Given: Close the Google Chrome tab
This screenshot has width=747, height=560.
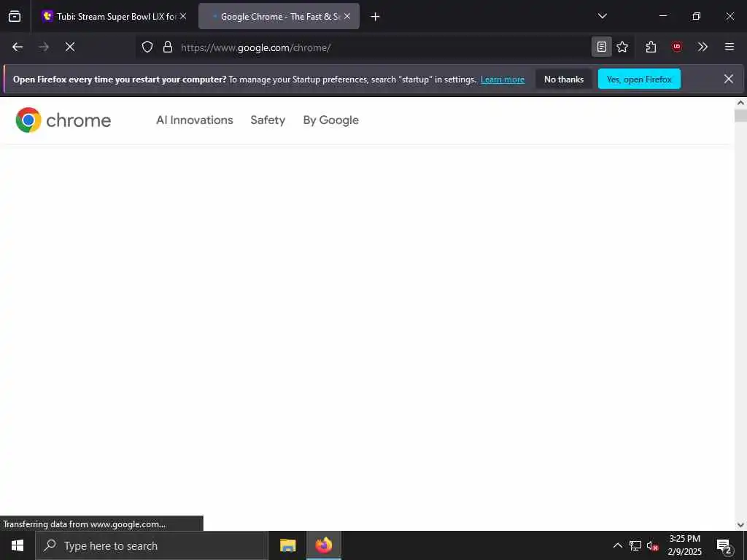Looking at the screenshot, I should click(x=347, y=16).
